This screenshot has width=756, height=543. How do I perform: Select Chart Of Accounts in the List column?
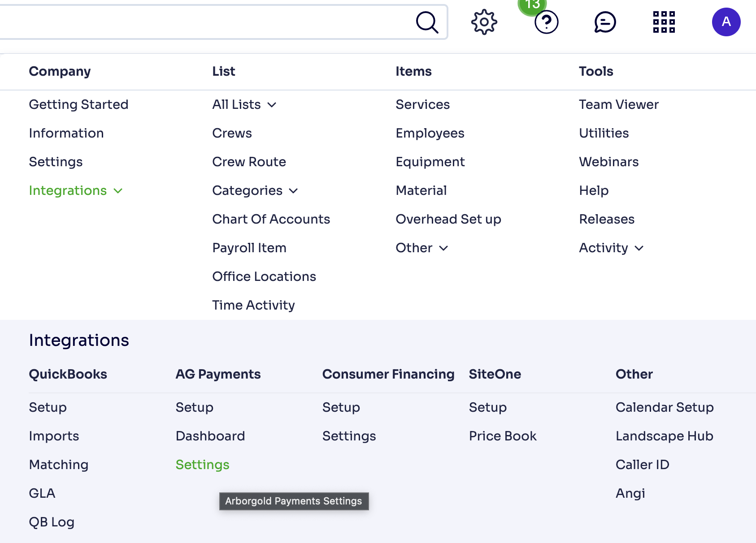(x=271, y=219)
